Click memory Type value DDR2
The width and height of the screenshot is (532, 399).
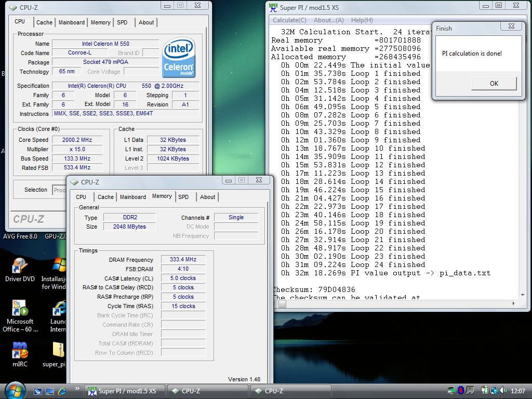point(129,217)
